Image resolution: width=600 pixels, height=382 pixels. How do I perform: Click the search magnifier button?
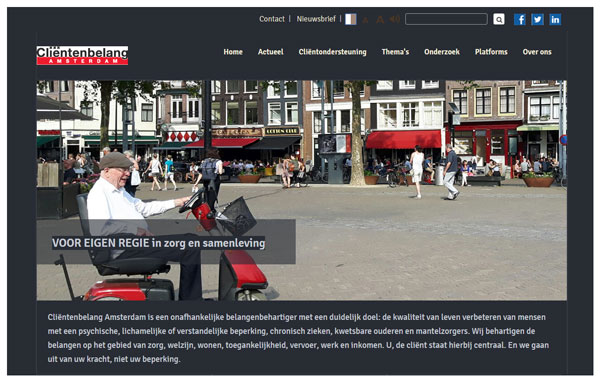click(499, 19)
